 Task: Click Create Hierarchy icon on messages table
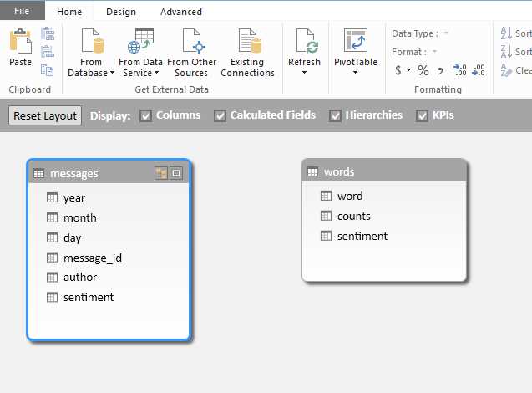pyautogui.click(x=161, y=173)
